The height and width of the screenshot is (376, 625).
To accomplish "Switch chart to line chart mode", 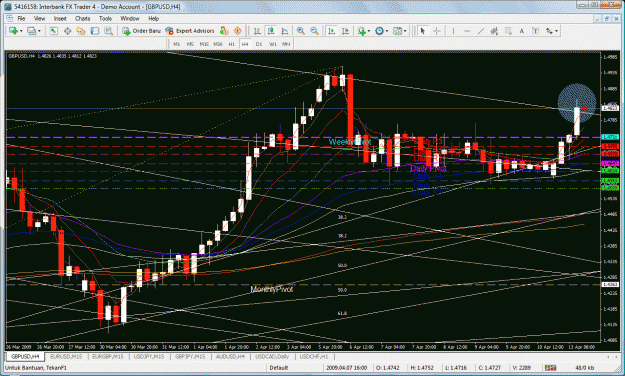I will click(285, 31).
